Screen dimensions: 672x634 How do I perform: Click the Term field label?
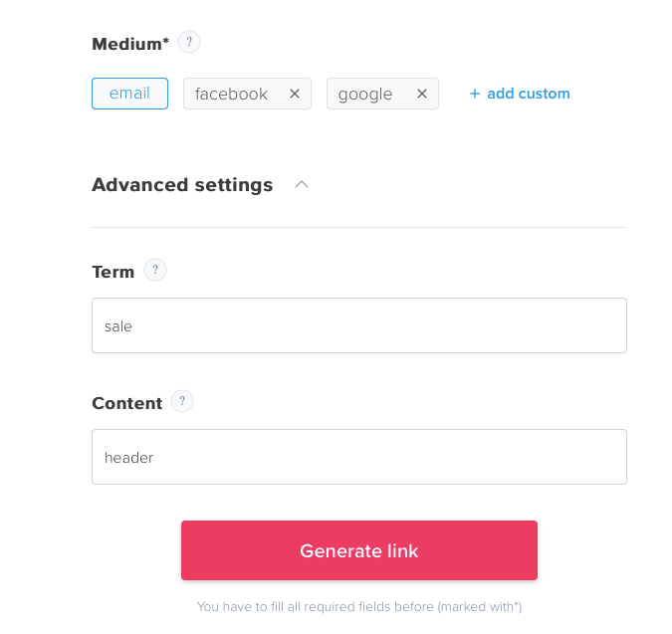point(113,272)
